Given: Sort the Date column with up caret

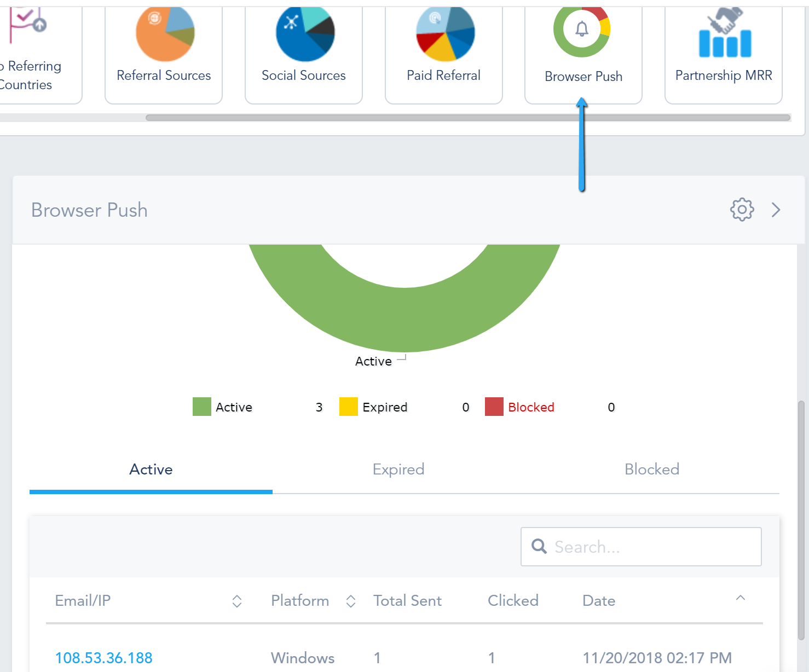Looking at the screenshot, I should pos(741,598).
